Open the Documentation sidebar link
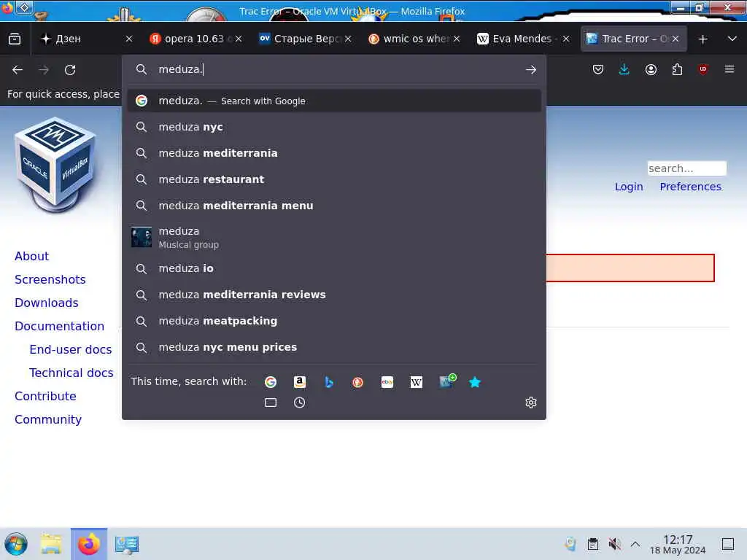747x560 pixels. coord(59,326)
